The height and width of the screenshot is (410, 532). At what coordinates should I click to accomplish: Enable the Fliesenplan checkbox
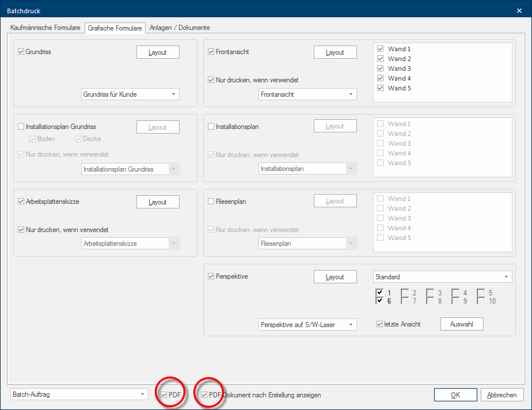click(x=211, y=202)
